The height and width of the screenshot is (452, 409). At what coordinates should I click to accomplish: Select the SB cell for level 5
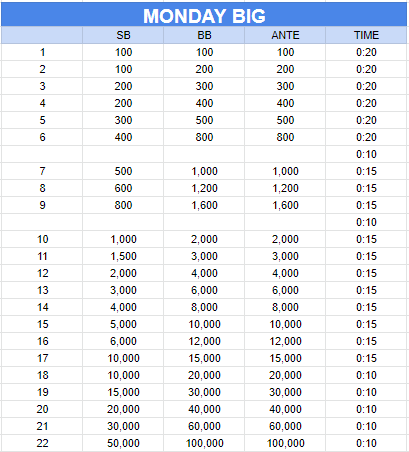coord(123,120)
